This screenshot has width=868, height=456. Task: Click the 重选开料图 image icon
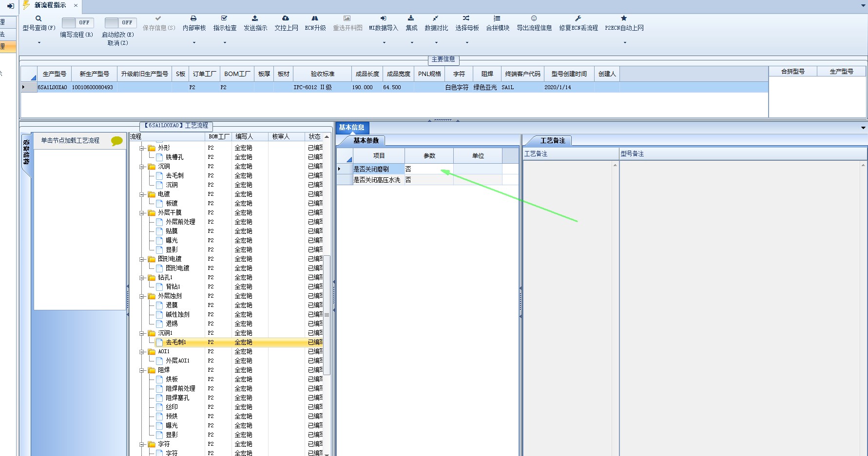pyautogui.click(x=347, y=19)
